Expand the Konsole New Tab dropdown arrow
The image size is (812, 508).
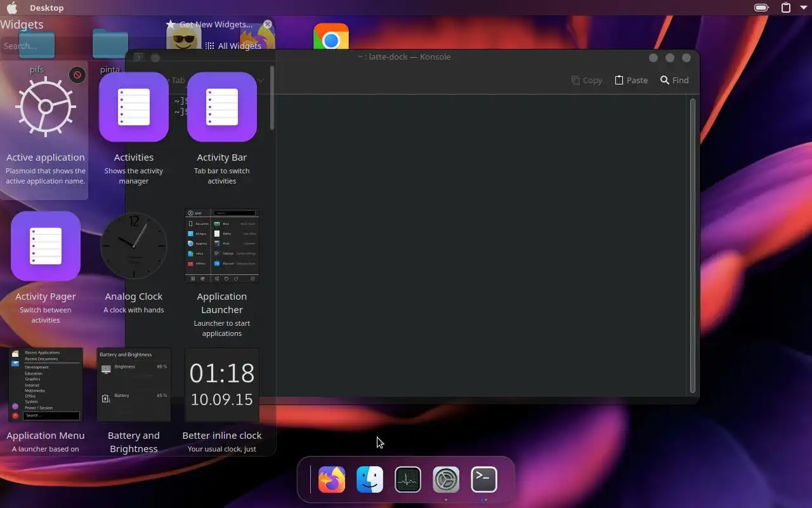[x=260, y=80]
